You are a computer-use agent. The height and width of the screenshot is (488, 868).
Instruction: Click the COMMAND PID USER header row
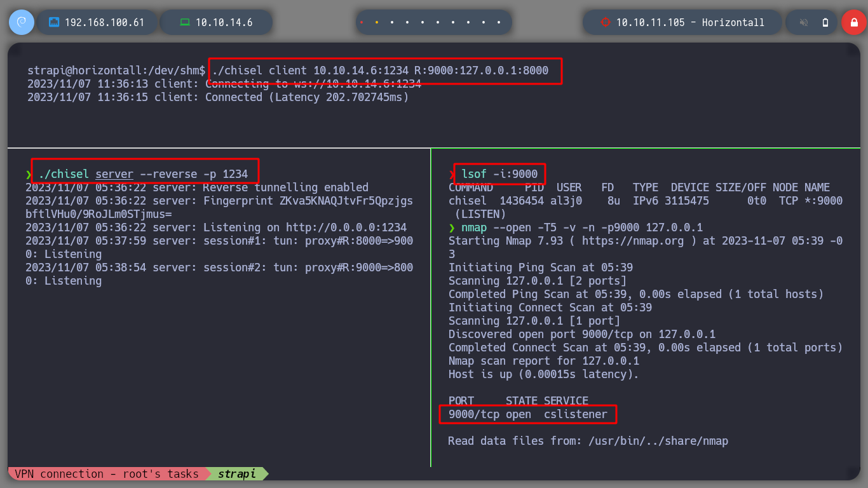(639, 187)
